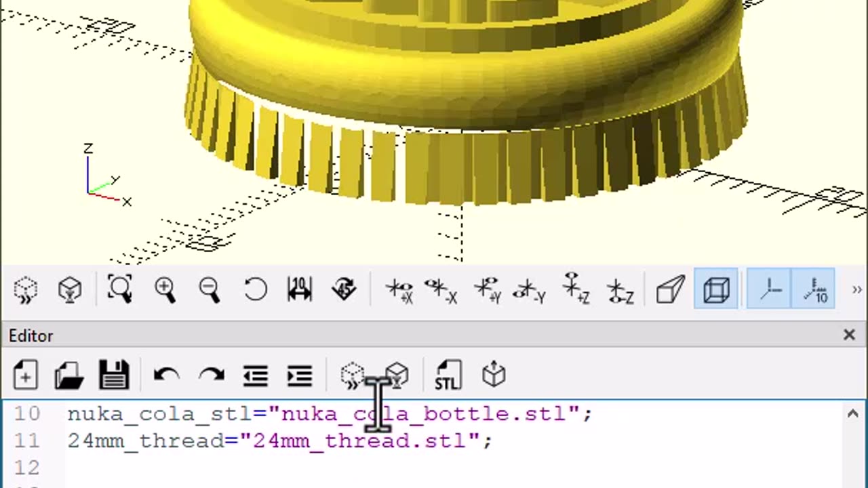Switch to the top (+Z) view
868x488 pixels.
coord(576,290)
